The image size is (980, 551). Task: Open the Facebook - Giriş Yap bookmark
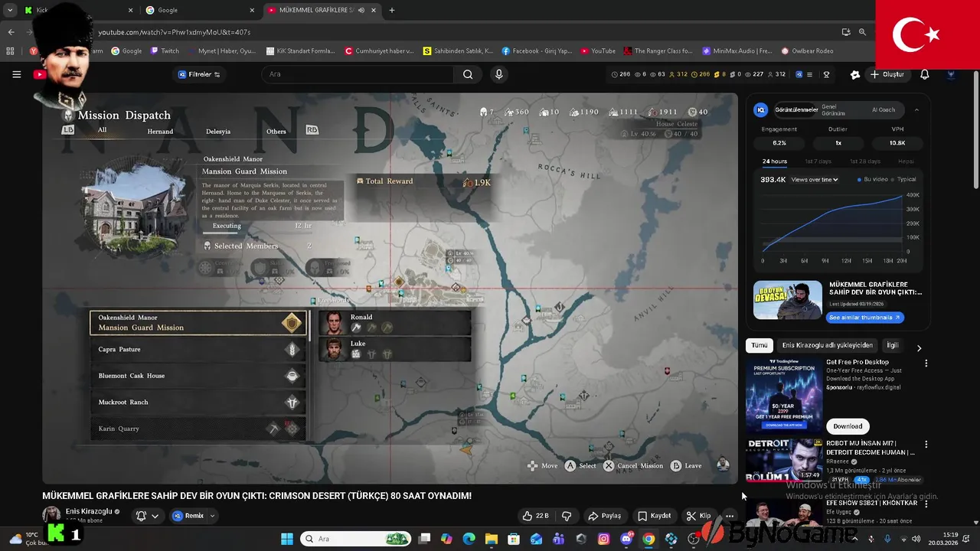coord(537,51)
